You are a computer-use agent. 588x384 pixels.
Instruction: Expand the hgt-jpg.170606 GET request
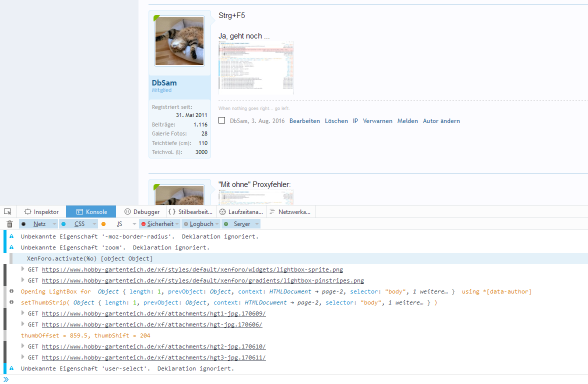pyautogui.click(x=22, y=323)
